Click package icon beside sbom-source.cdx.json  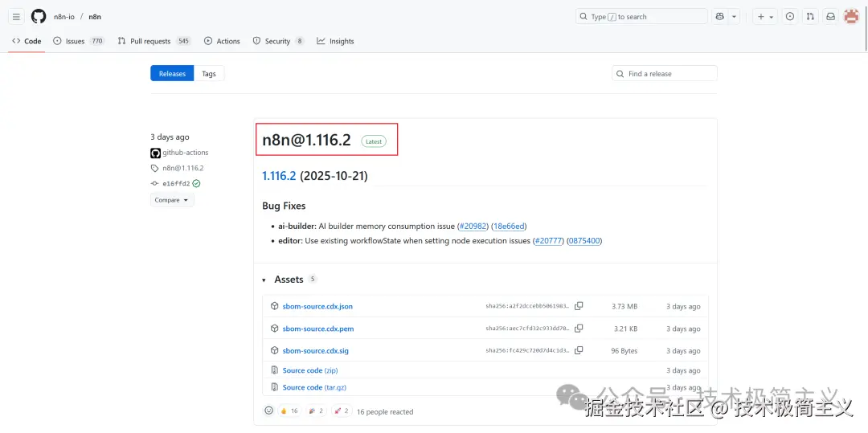(274, 306)
